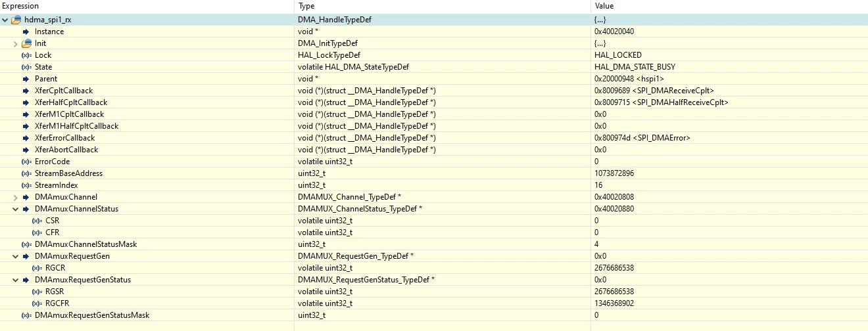Click the DMAmuxChannelStatus value 0x40020880
This screenshot has width=868, height=331.
pos(614,209)
